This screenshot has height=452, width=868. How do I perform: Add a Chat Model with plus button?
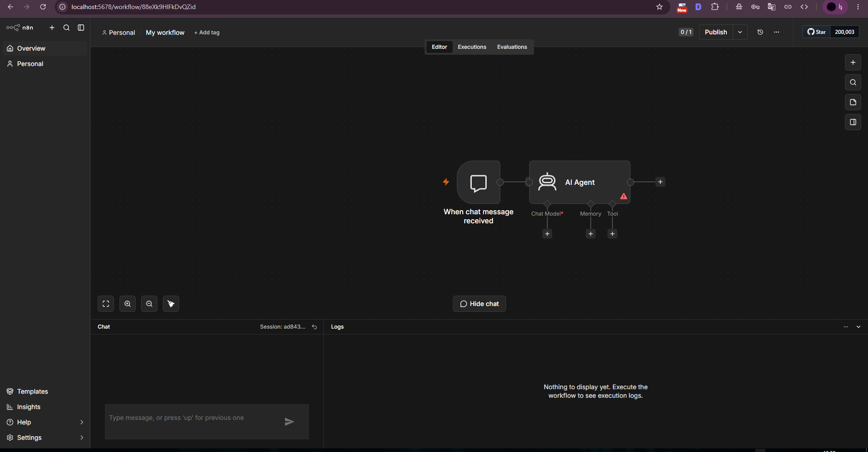click(x=547, y=234)
